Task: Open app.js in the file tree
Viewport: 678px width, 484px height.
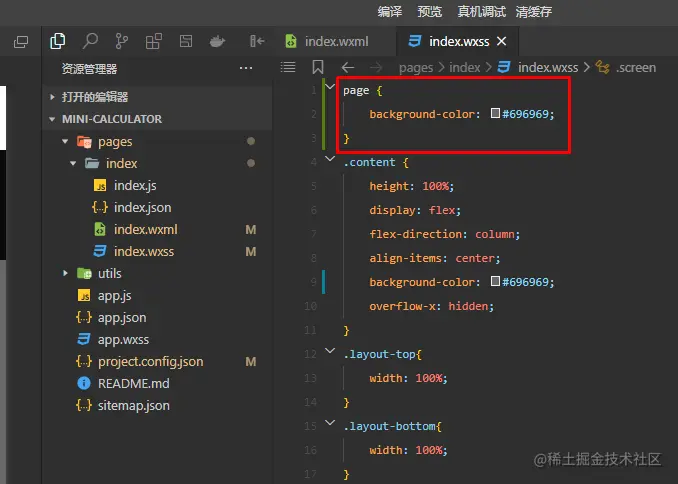Action: (x=114, y=295)
